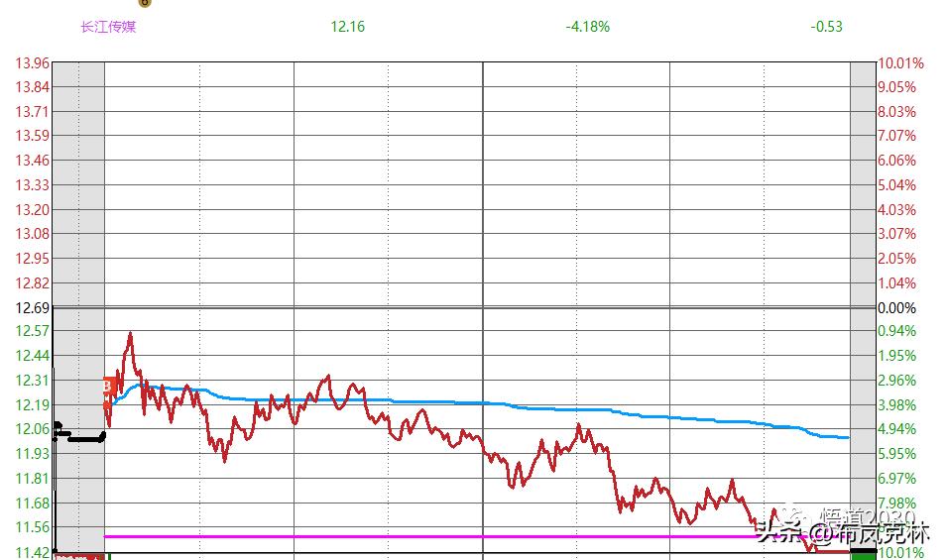The image size is (946, 560).
Task: Click the 6.06% percentage axis label
Action: point(896,161)
